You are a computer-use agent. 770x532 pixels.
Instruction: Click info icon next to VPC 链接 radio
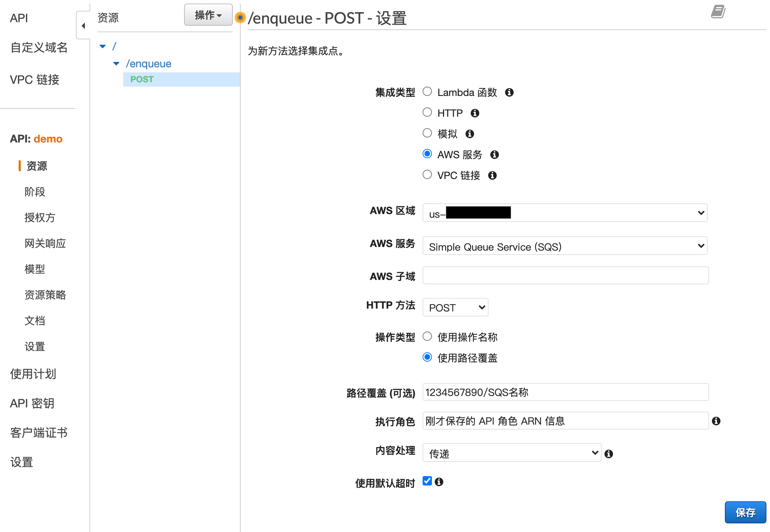(x=492, y=176)
